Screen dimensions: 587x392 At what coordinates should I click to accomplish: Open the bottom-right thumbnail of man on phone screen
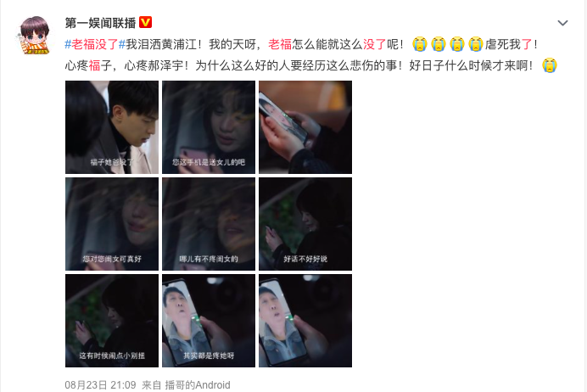305,321
